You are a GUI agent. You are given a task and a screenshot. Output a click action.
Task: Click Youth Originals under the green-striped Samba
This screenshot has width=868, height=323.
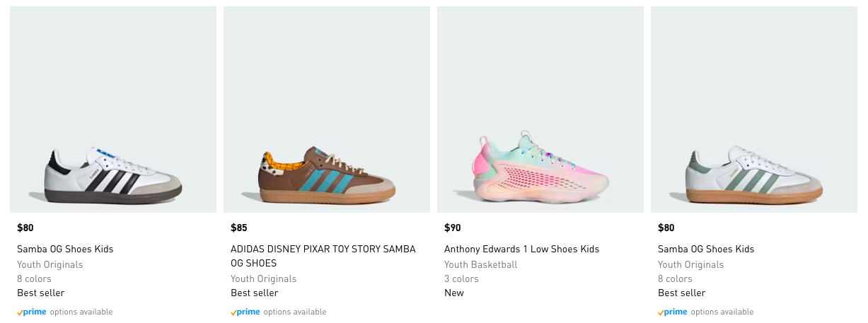pyautogui.click(x=690, y=264)
